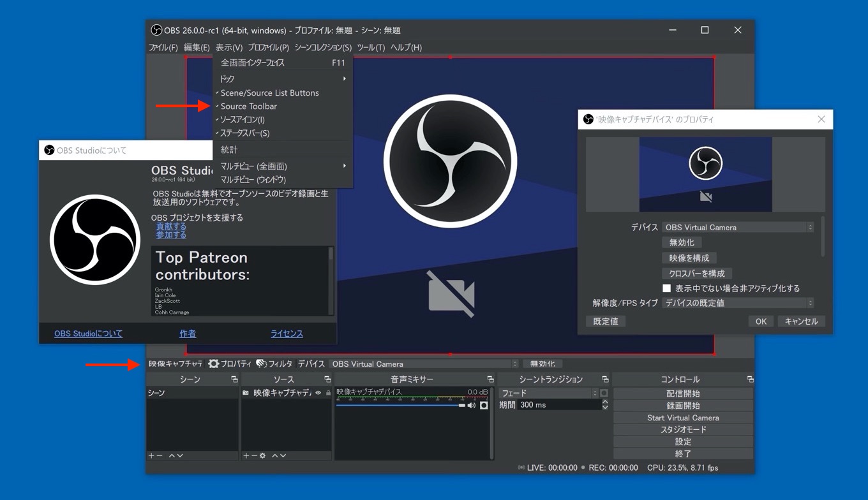Open ツール(T) menu
The height and width of the screenshot is (500, 868).
[x=371, y=47]
